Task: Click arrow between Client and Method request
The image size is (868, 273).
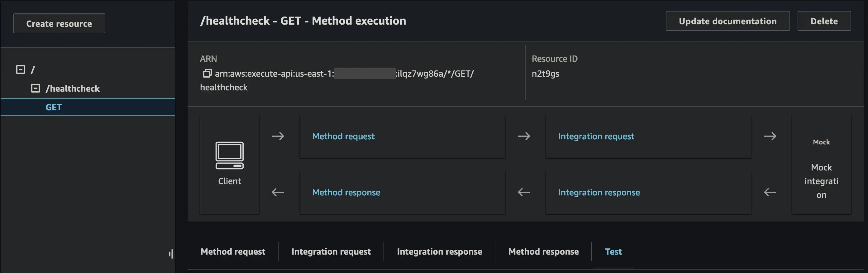Action: click(x=278, y=136)
